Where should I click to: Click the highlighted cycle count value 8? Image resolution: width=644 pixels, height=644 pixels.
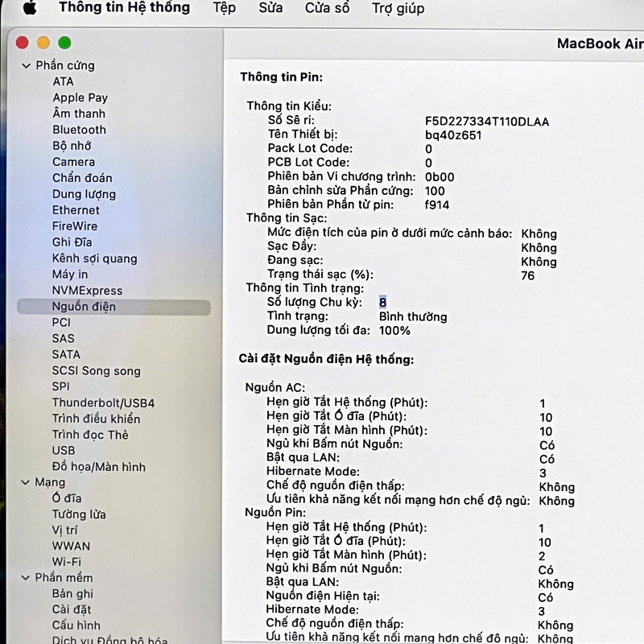(x=383, y=303)
